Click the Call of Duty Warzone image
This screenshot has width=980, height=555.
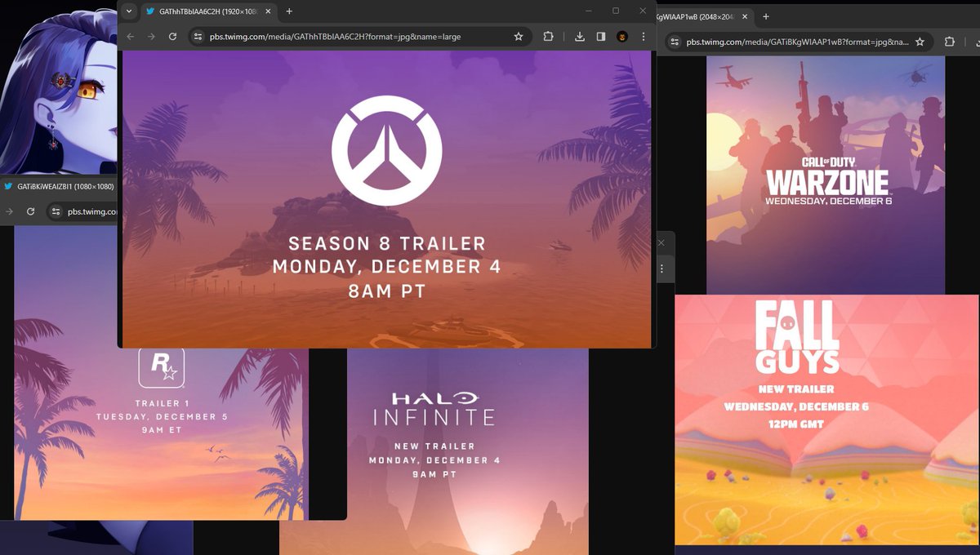pyautogui.click(x=826, y=175)
